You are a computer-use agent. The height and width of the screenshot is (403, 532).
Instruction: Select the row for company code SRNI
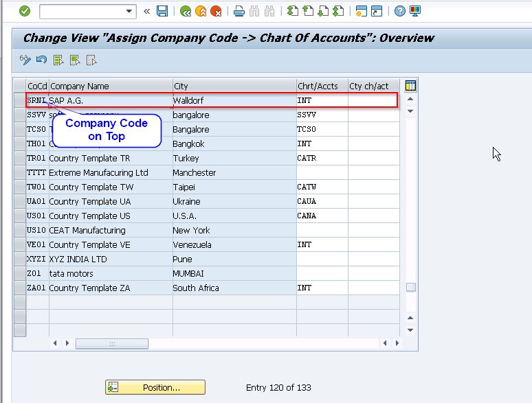pyautogui.click(x=20, y=101)
